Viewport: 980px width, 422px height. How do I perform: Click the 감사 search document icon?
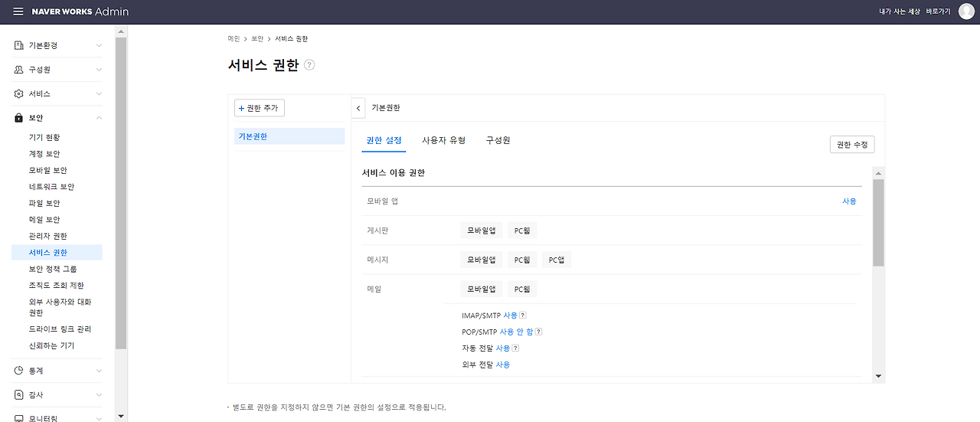(x=19, y=394)
